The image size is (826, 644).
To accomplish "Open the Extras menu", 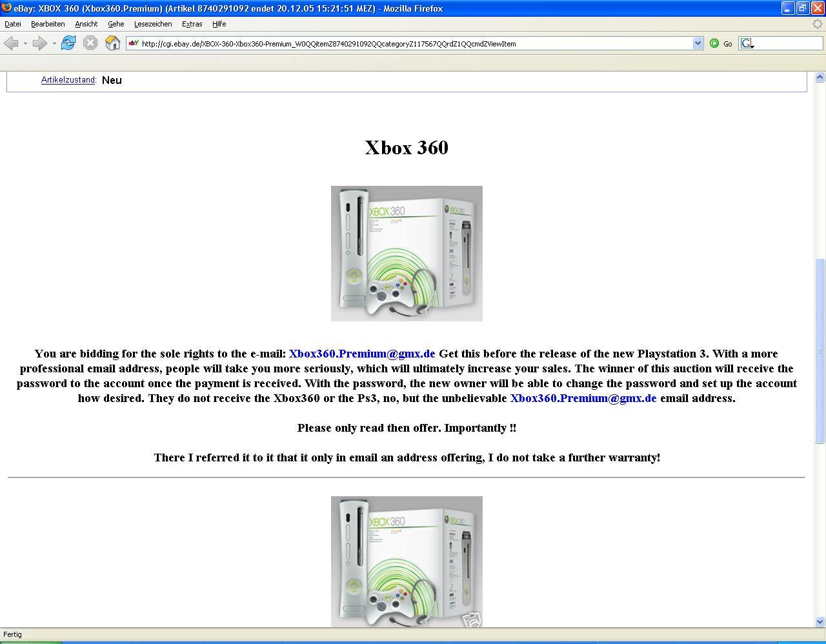I will pyautogui.click(x=192, y=24).
